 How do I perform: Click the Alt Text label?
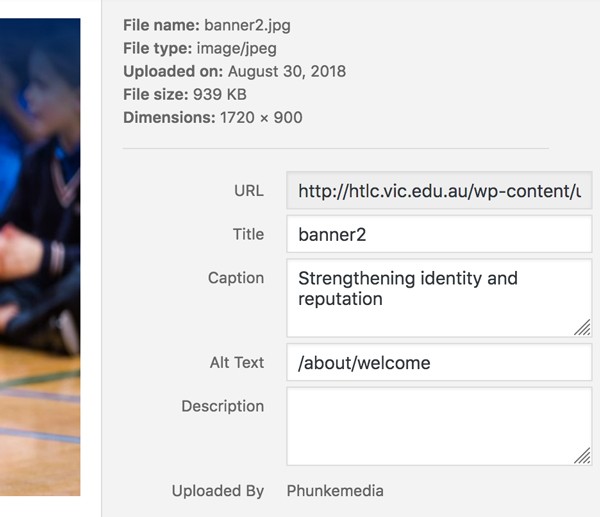click(x=235, y=362)
